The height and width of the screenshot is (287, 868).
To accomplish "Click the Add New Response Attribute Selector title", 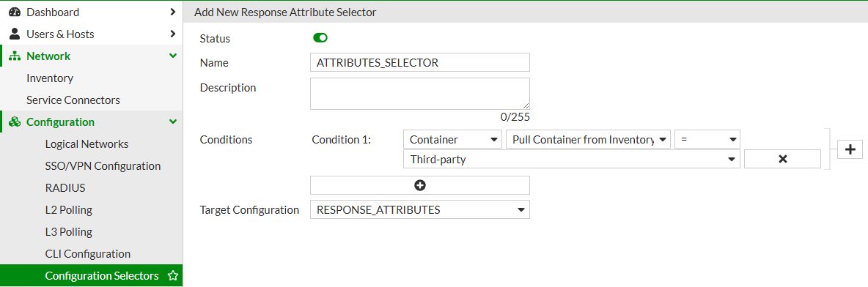I will point(286,12).
